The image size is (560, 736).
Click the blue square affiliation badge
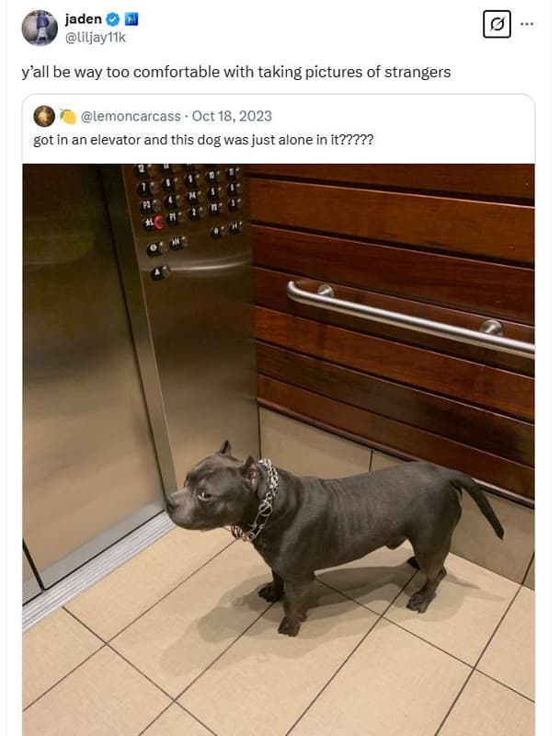point(131,19)
